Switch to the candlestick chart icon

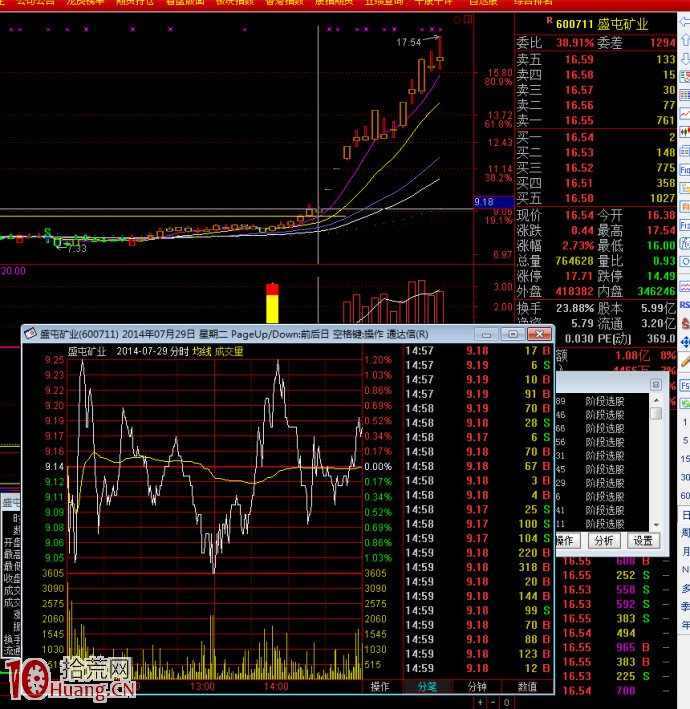click(x=685, y=132)
